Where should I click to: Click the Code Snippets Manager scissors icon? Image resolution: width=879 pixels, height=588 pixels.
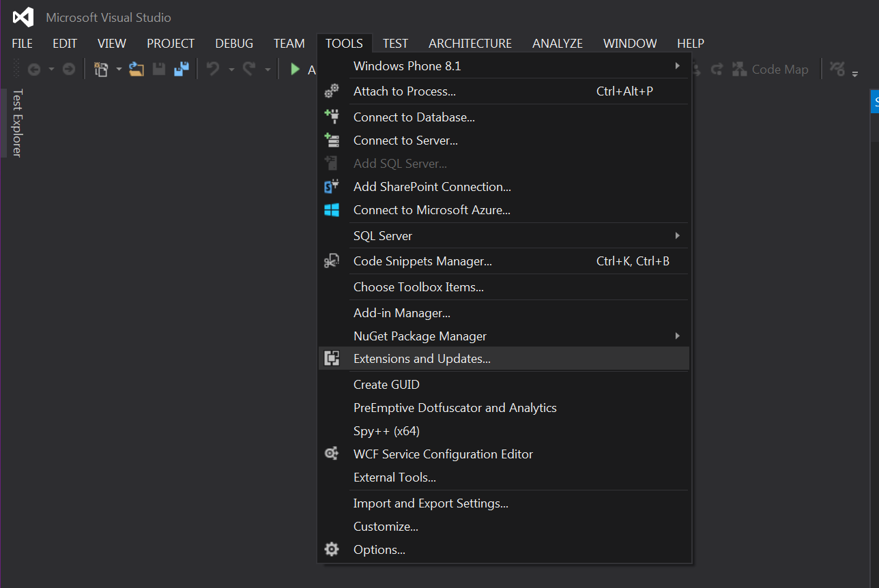332,261
